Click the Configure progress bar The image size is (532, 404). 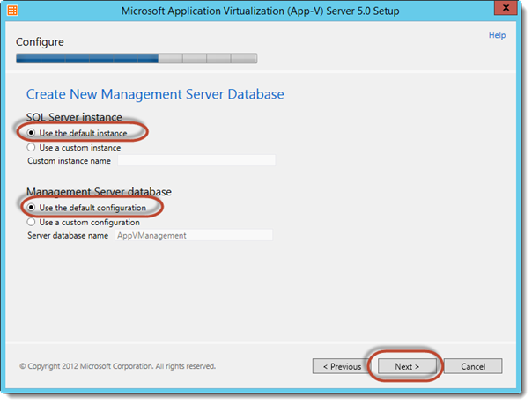137,58
